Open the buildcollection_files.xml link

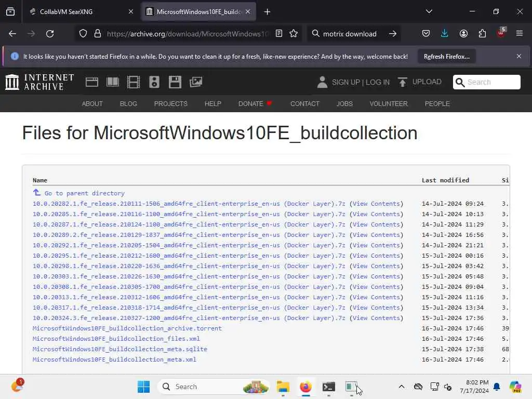tap(116, 339)
